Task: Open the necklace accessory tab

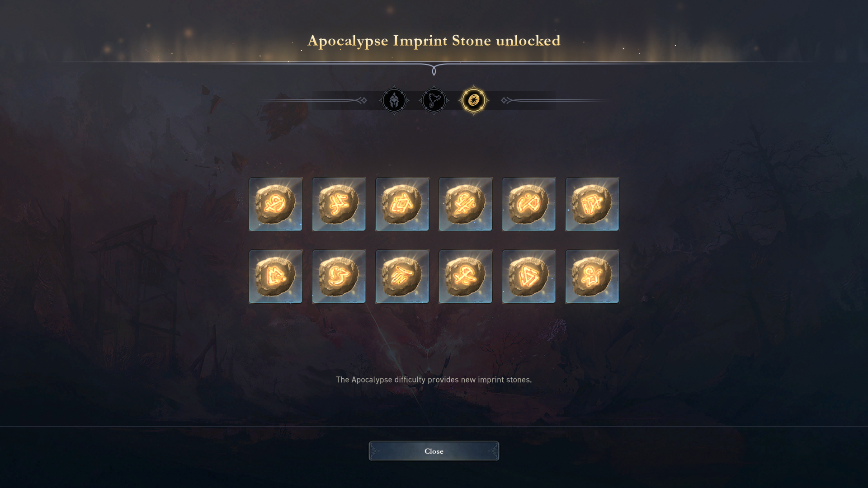Action: click(x=434, y=100)
